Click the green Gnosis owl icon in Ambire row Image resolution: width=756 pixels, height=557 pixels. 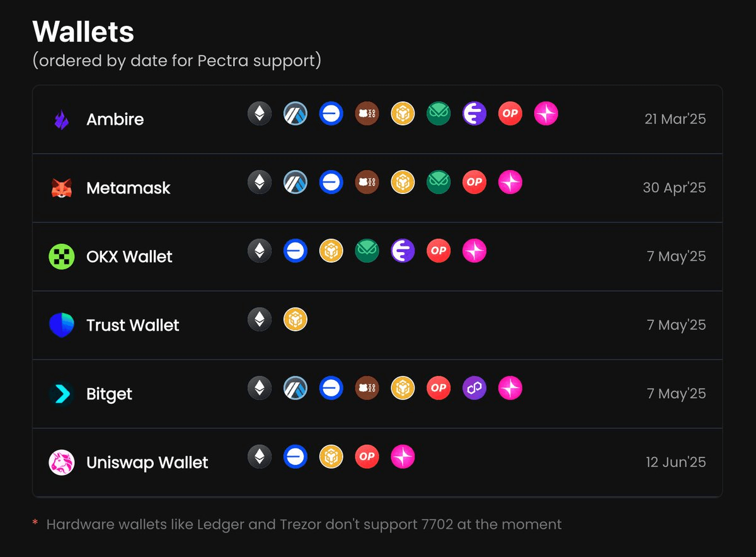pos(438,113)
